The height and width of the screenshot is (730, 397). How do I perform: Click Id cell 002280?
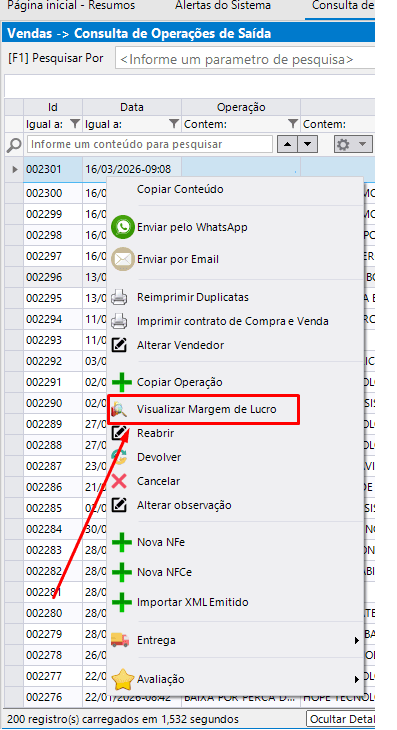(x=53, y=613)
